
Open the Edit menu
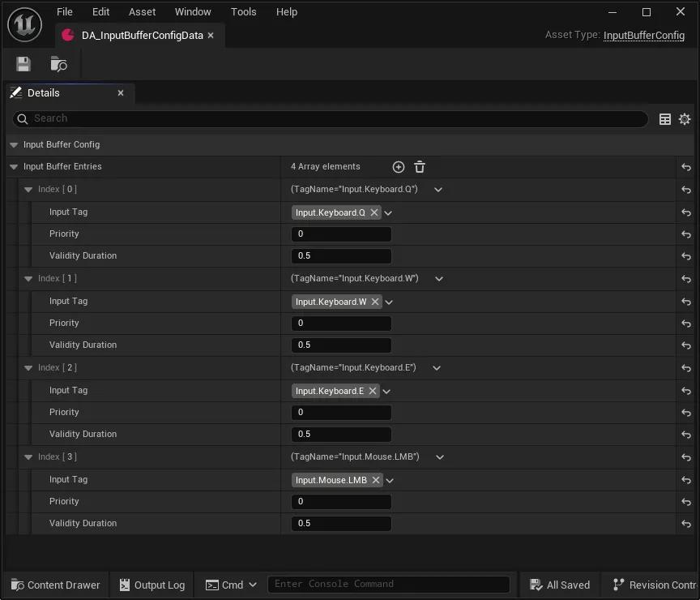point(101,12)
